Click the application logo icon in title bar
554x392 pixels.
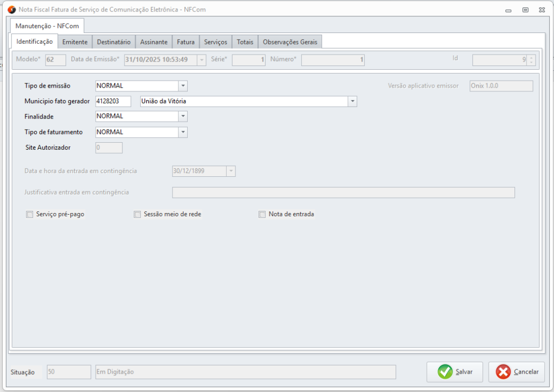pos(11,10)
